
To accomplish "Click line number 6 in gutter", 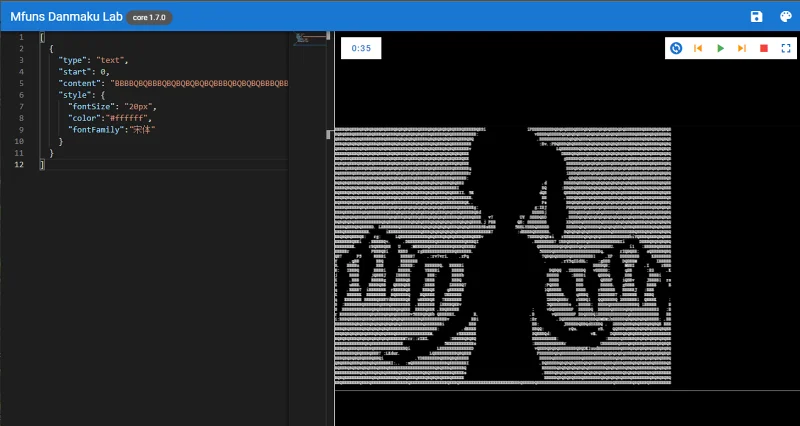I will 21,95.
